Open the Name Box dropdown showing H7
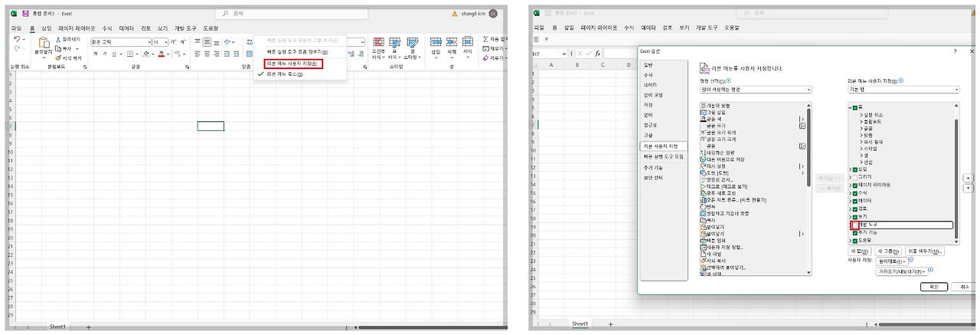The width and height of the screenshot is (980, 335). (x=565, y=54)
